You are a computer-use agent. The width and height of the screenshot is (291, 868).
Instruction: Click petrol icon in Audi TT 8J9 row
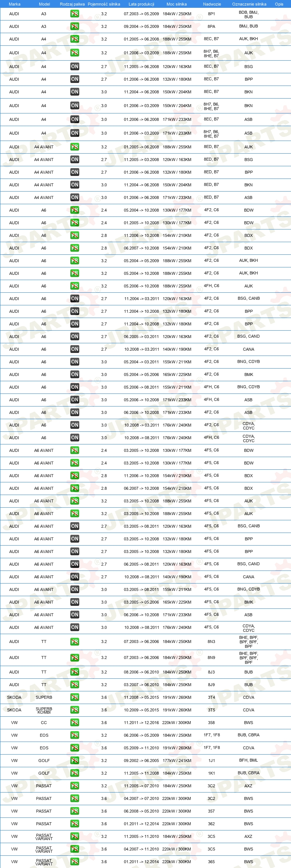tap(74, 685)
